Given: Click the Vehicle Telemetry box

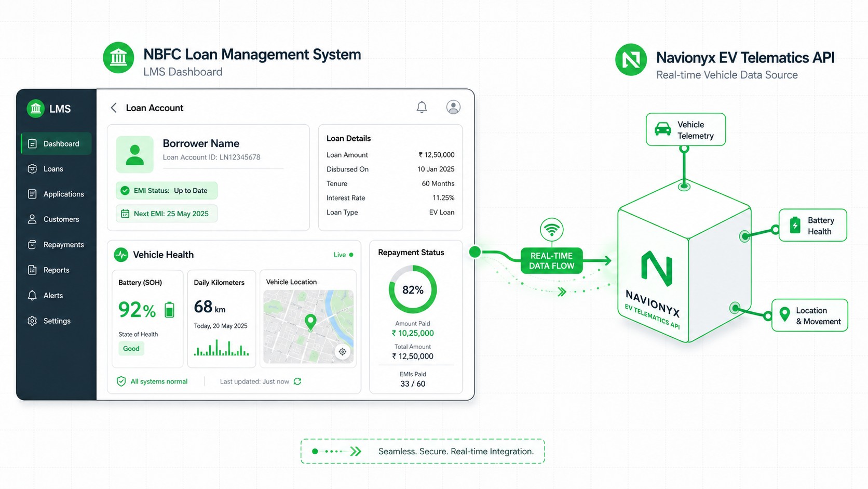Looking at the screenshot, I should (x=686, y=129).
